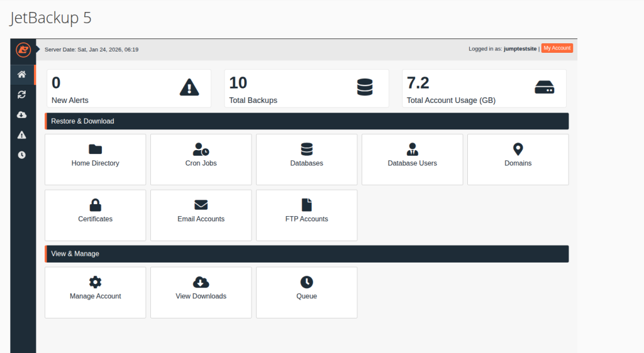Viewport: 644px width, 353px height.
Task: Open the Certificates padlock tile
Action: (x=96, y=215)
